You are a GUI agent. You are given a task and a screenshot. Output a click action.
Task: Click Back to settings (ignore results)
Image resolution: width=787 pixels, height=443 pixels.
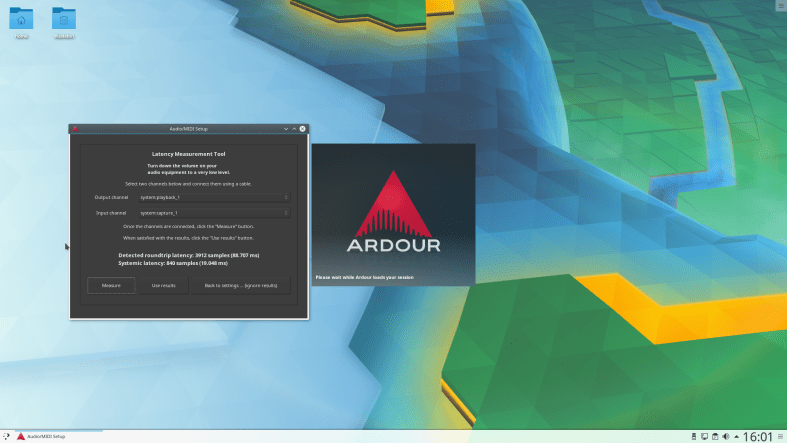coord(247,286)
